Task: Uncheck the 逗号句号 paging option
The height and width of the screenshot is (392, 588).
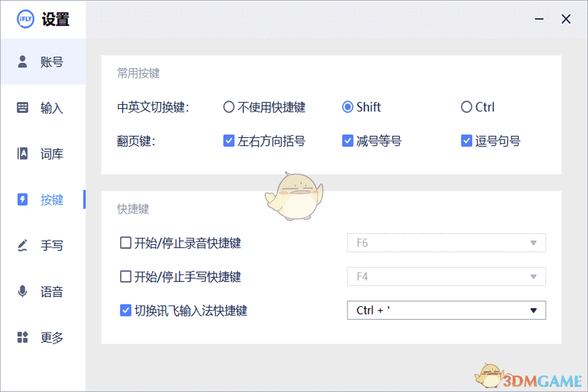Action: (466, 140)
